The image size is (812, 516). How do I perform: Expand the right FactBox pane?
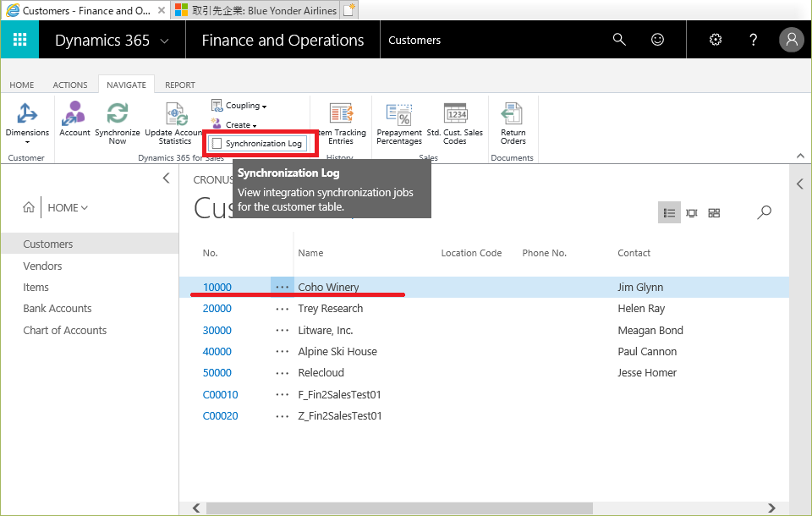tap(800, 184)
